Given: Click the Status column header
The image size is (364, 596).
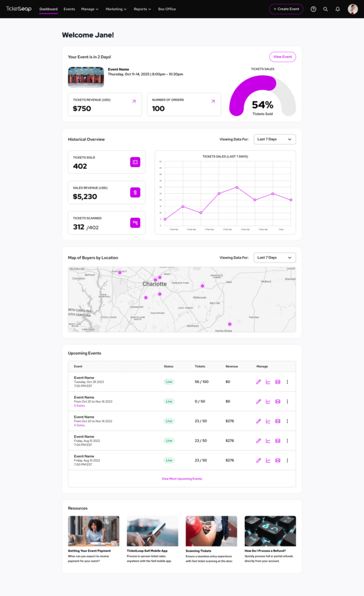Looking at the screenshot, I should tap(169, 367).
